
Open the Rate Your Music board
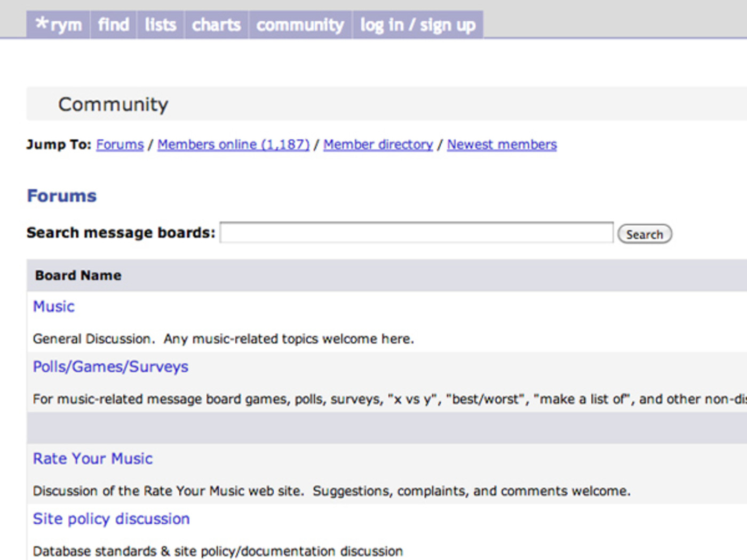92,459
